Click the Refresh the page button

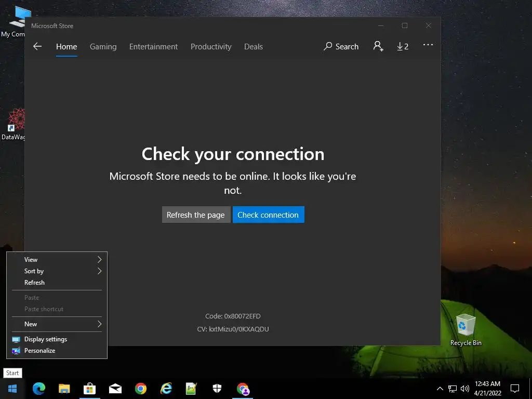196,215
